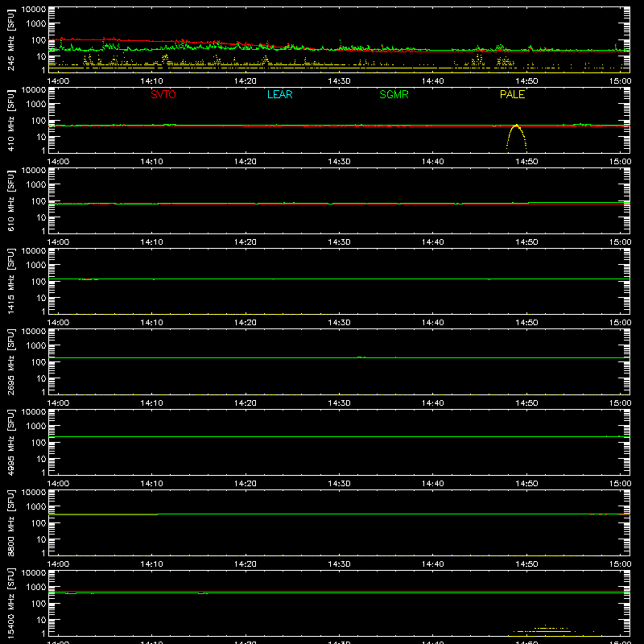This screenshot has height=644, width=644.
Task: Click 14:30 time label below 245 MHz panel
Action: pos(339,81)
